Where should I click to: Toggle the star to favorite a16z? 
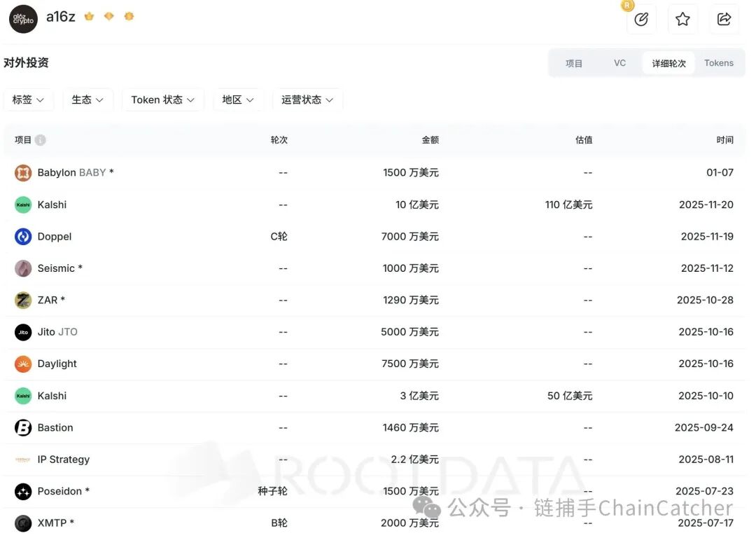(682, 19)
